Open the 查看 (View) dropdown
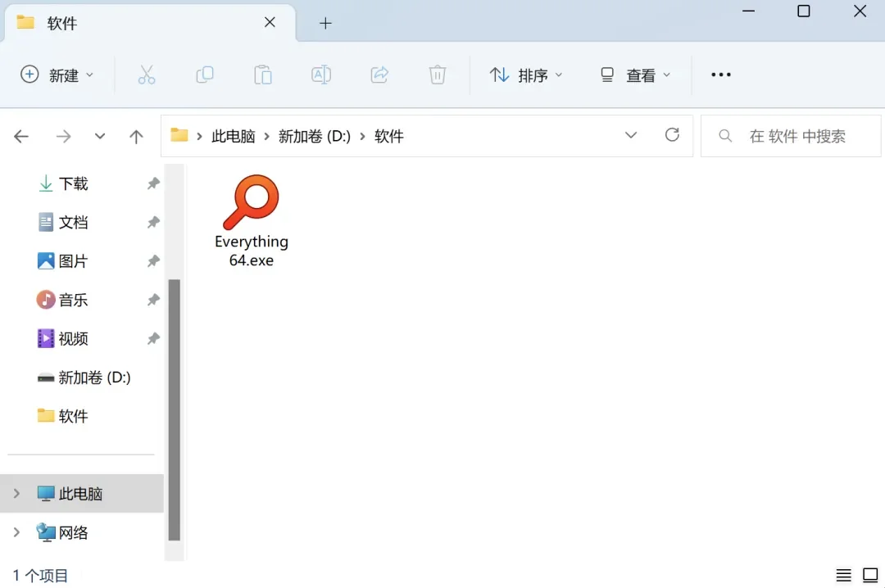This screenshot has height=588, width=885. coord(636,75)
